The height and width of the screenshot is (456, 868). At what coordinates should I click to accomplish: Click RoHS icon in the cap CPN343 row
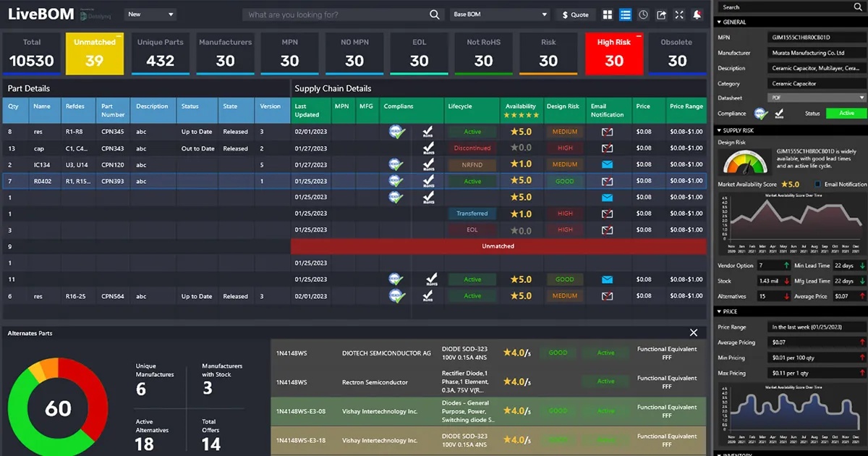coord(430,148)
